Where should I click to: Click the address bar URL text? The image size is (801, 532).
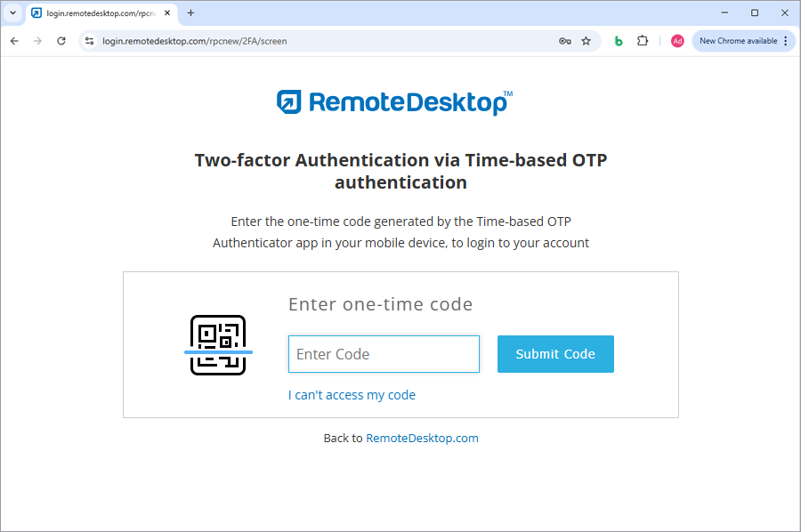pyautogui.click(x=195, y=41)
